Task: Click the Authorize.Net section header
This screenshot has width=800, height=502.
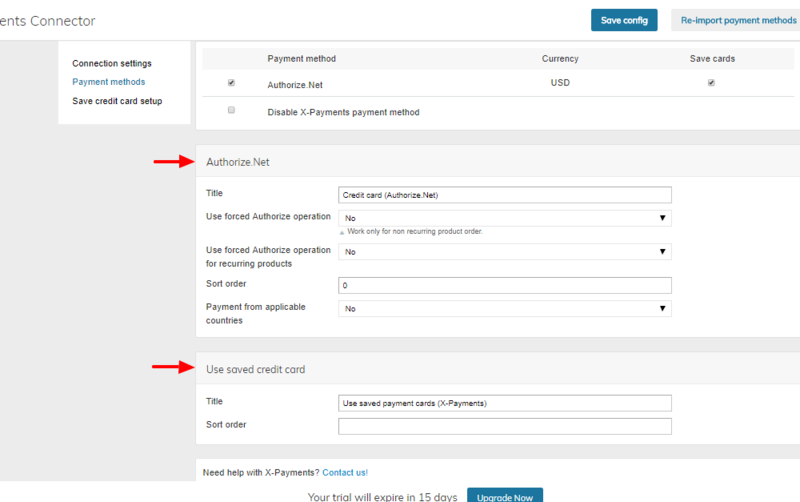Action: click(238, 162)
